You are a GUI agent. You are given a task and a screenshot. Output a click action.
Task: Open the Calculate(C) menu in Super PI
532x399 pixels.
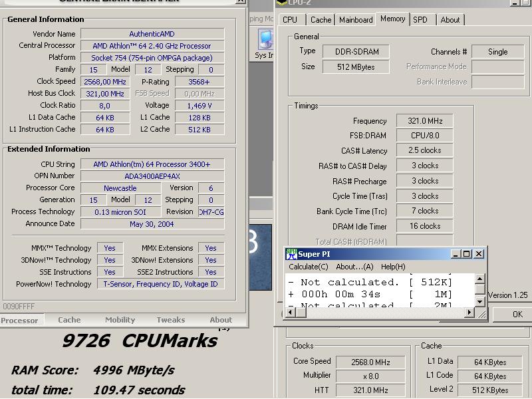point(309,267)
